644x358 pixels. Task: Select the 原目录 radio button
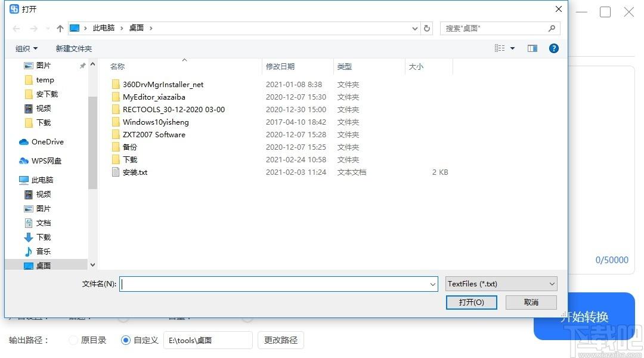point(73,340)
